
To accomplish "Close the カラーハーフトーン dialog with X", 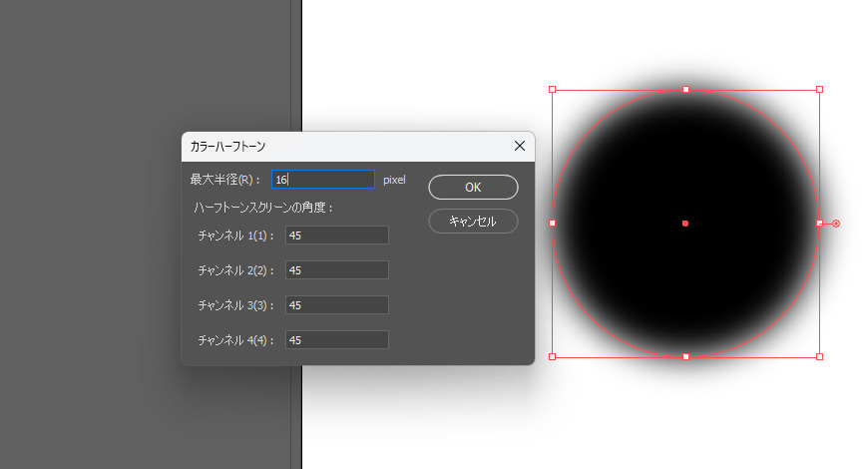I will click(x=519, y=146).
